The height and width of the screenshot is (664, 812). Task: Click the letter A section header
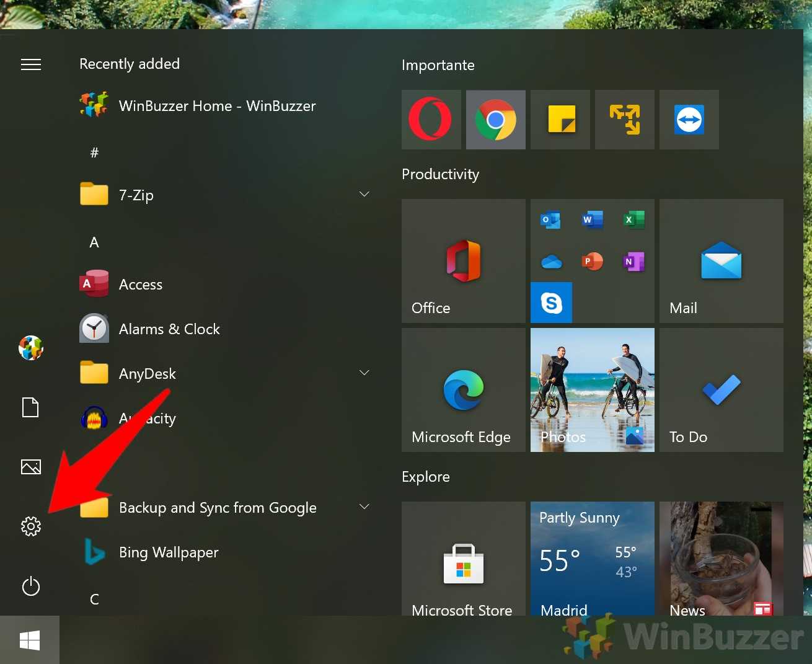(94, 242)
